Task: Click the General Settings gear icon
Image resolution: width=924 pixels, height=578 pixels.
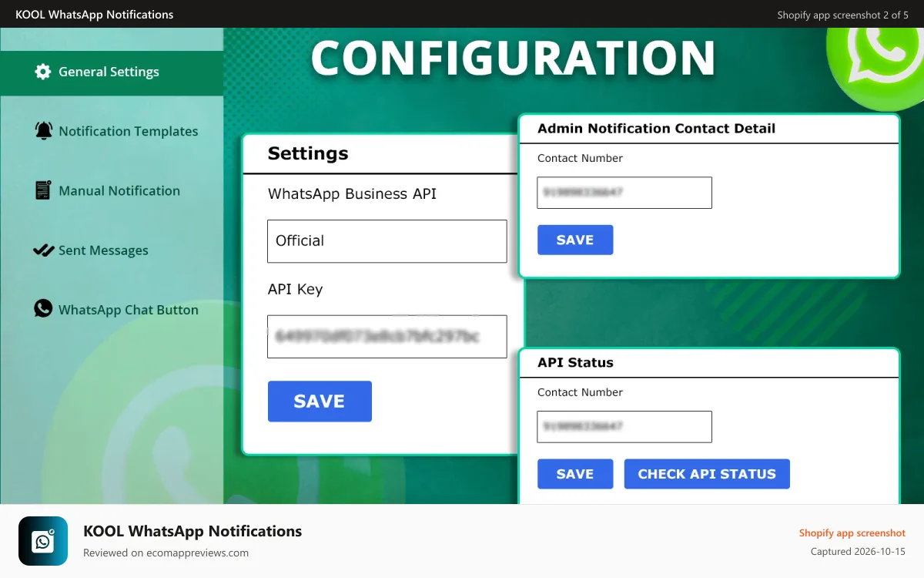Action: 43,72
